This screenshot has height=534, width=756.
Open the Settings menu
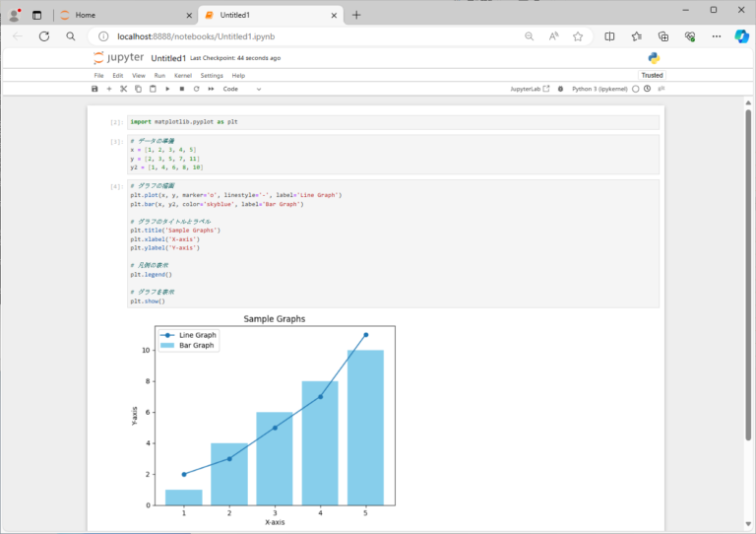[x=212, y=75]
